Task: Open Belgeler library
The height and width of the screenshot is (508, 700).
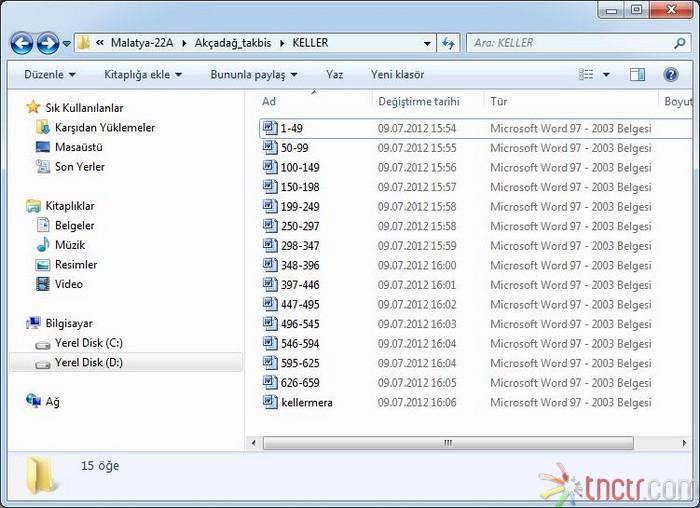Action: point(75,225)
